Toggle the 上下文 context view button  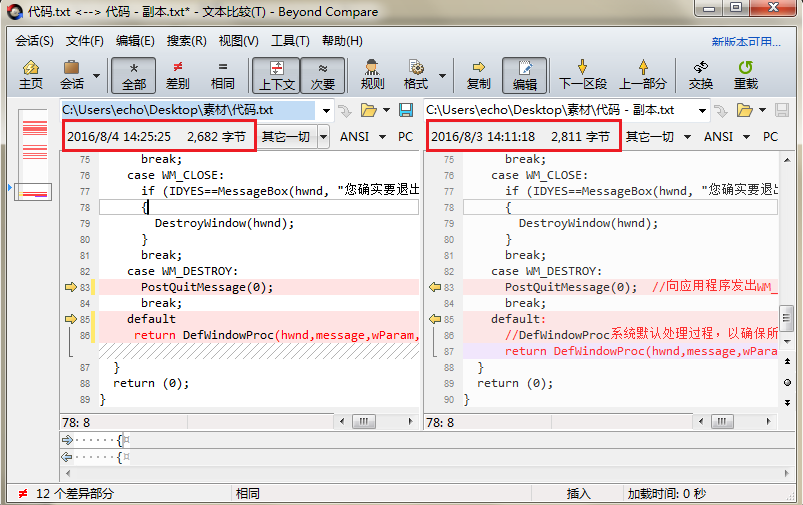click(277, 75)
